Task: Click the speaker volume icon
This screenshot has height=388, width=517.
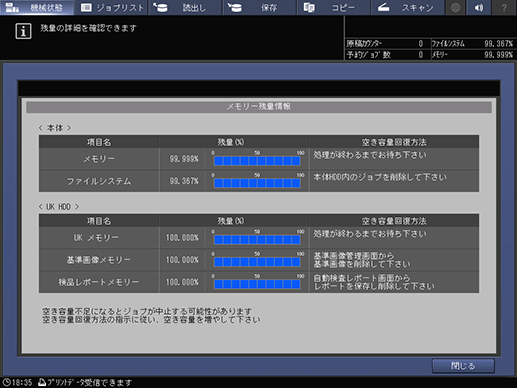Action: coord(479,7)
